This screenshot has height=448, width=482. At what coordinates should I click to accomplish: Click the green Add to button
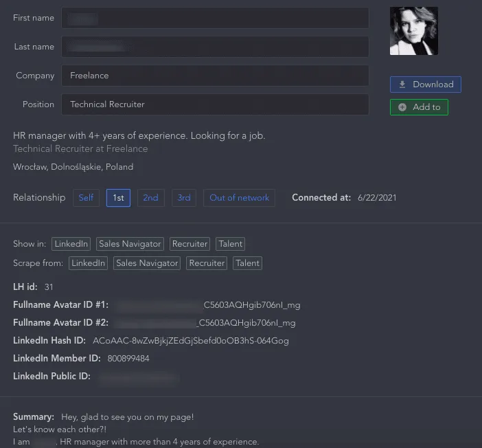419,107
